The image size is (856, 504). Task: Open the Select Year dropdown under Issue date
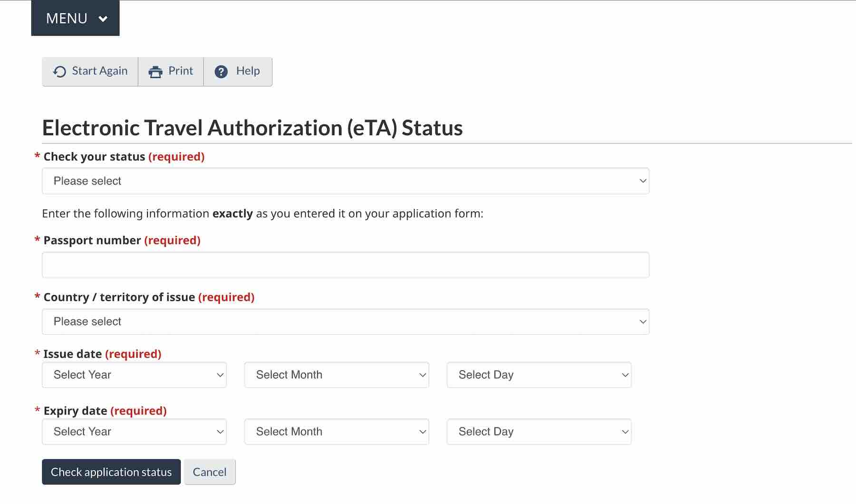(134, 375)
